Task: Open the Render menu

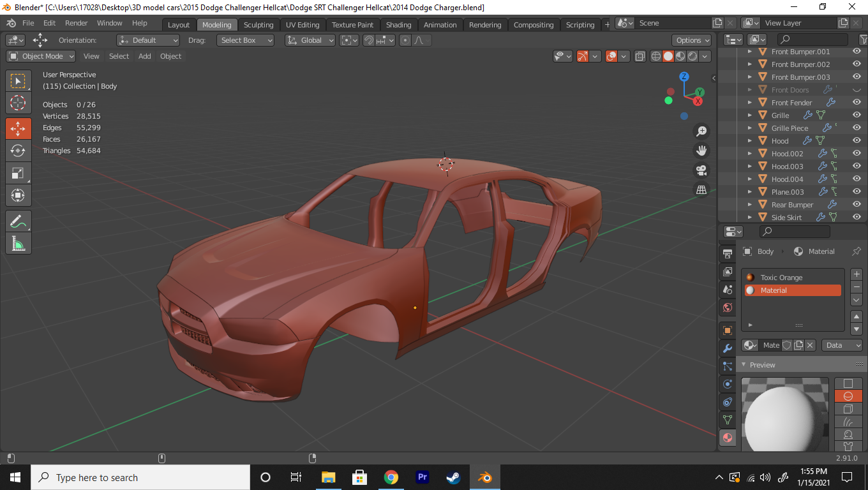Action: [77, 23]
